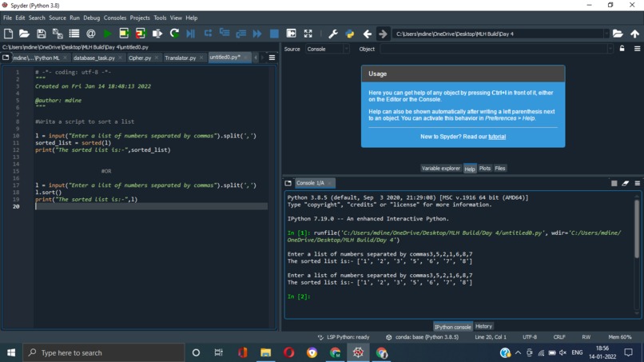Switch to History tab
This screenshot has width=644, height=362.
(x=483, y=326)
